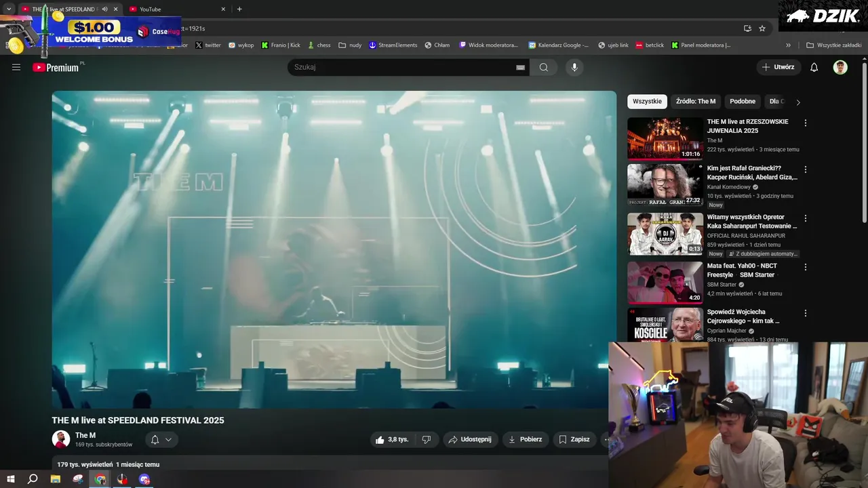Bookmark this page with star icon
This screenshot has height=488, width=868.
coord(762,28)
